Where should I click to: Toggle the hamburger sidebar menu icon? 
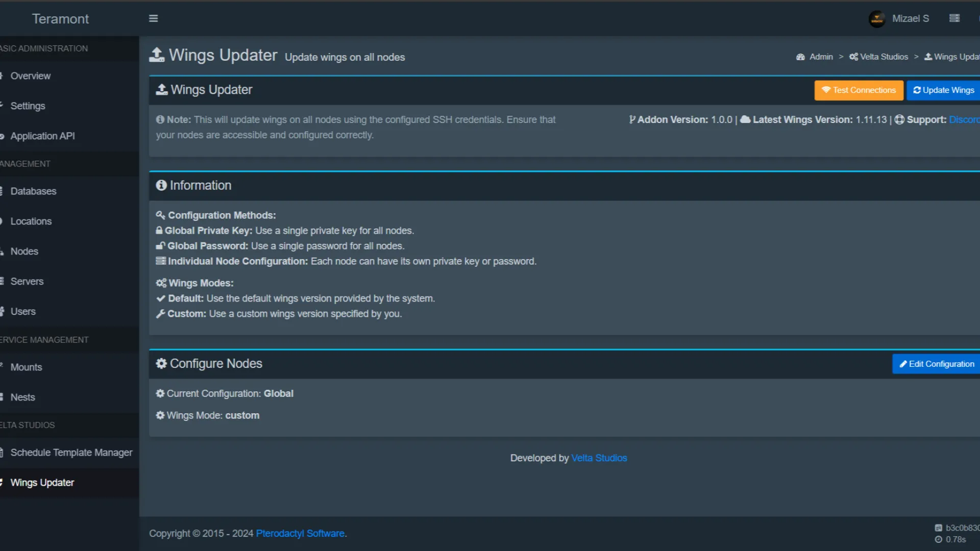tap(153, 18)
